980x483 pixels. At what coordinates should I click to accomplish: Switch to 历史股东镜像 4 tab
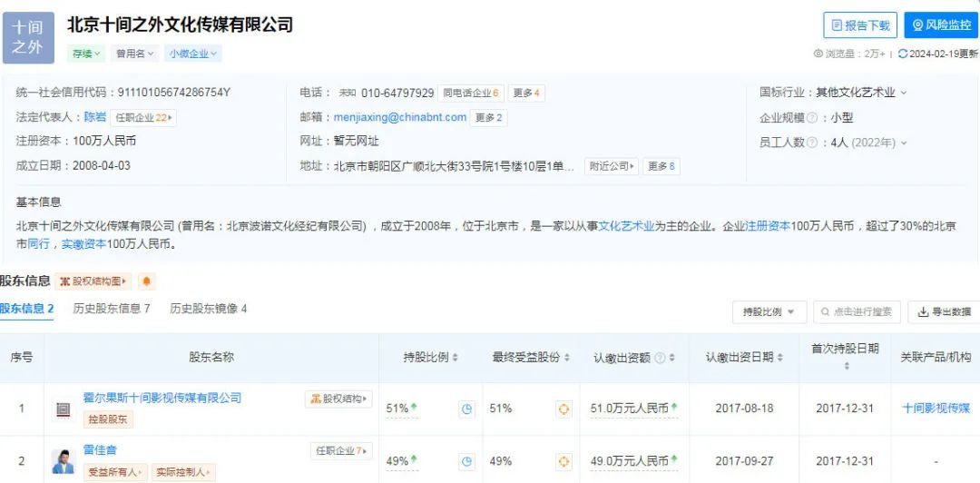208,309
